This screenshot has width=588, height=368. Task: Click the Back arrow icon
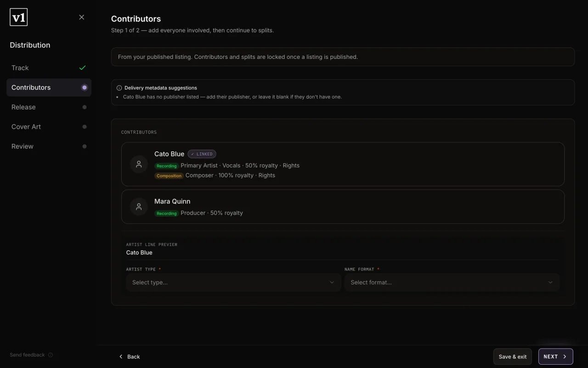point(121,356)
